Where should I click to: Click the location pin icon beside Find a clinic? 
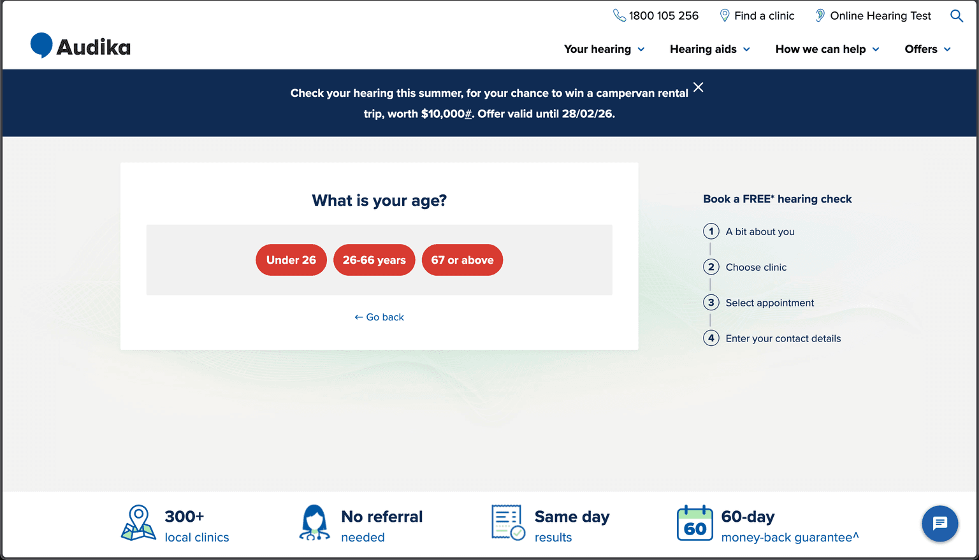pos(724,15)
